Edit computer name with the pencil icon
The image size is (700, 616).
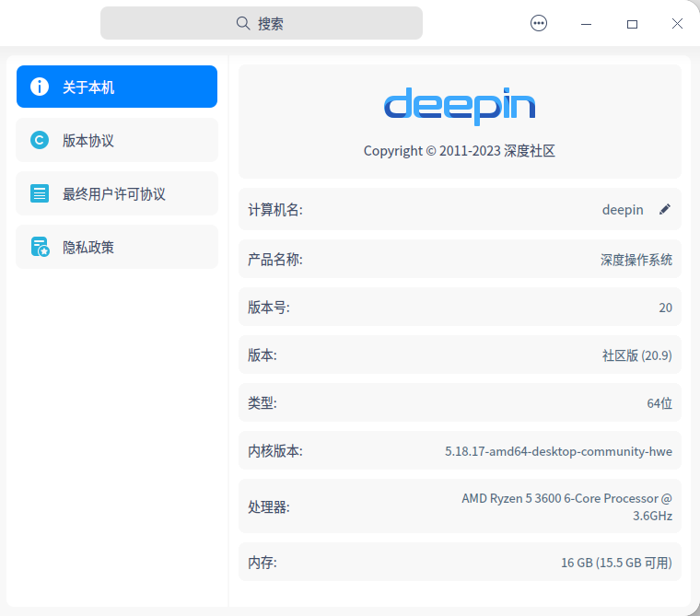(x=665, y=209)
